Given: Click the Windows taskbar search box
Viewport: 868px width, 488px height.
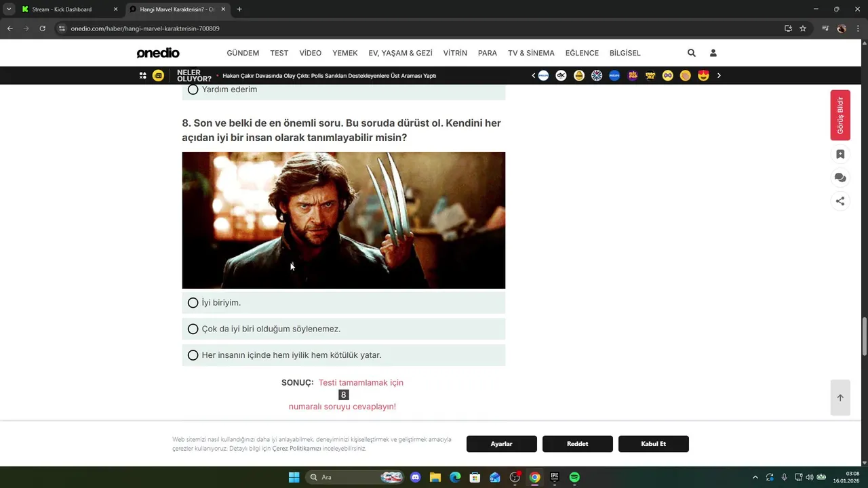Looking at the screenshot, I should point(355,477).
